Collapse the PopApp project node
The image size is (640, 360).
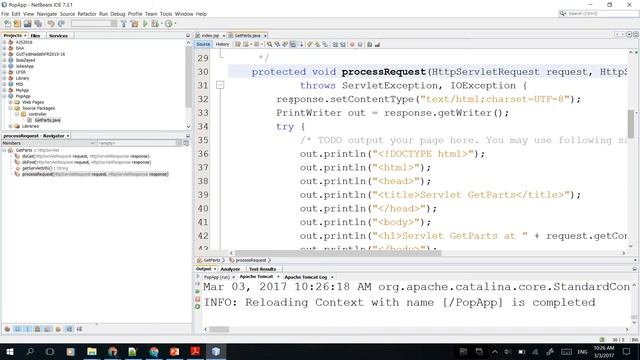click(x=4, y=96)
